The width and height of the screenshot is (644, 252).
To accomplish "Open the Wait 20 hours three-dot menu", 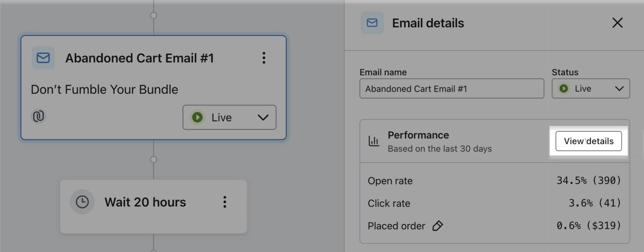I will tap(225, 202).
